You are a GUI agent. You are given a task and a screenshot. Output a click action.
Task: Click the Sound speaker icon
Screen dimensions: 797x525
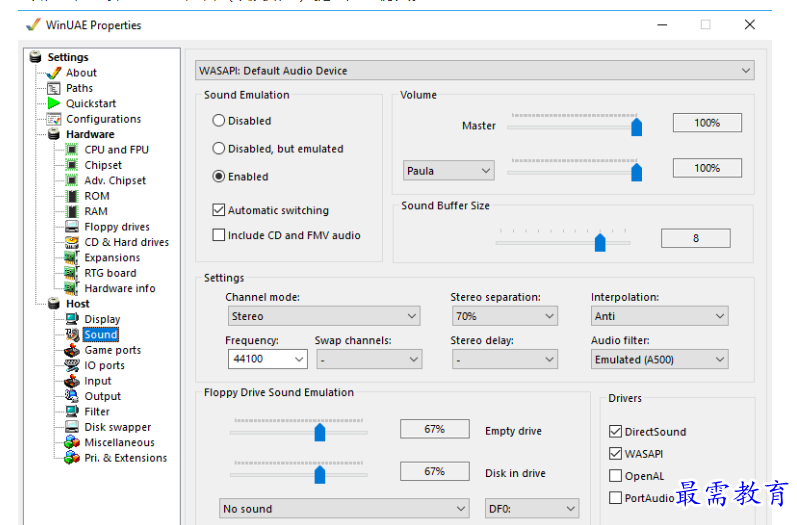click(72, 334)
